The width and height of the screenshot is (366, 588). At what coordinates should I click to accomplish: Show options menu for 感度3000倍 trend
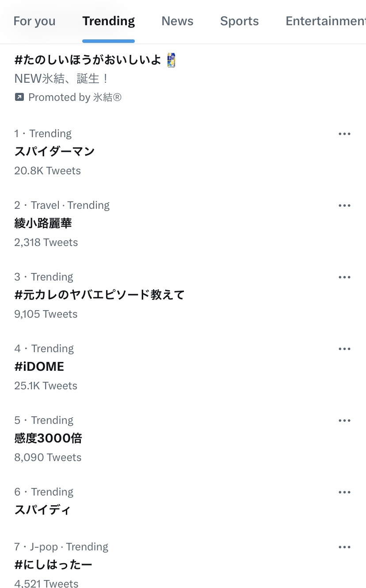click(344, 421)
